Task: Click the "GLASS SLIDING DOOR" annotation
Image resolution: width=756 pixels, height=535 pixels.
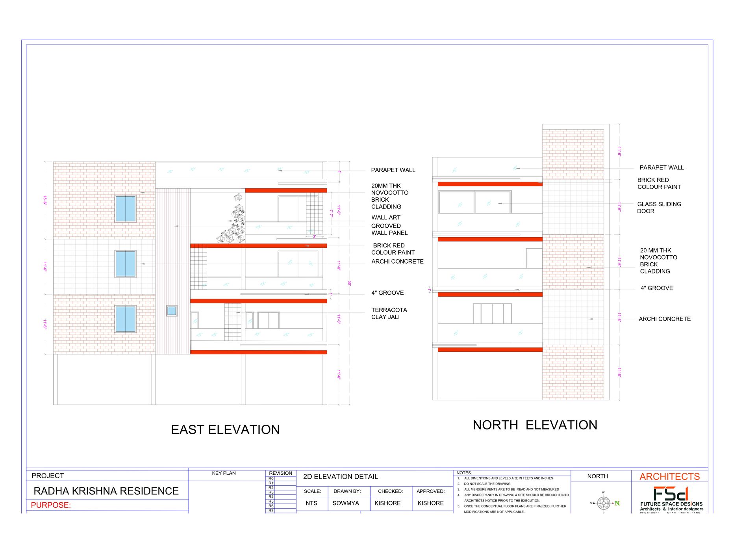Action: (659, 208)
